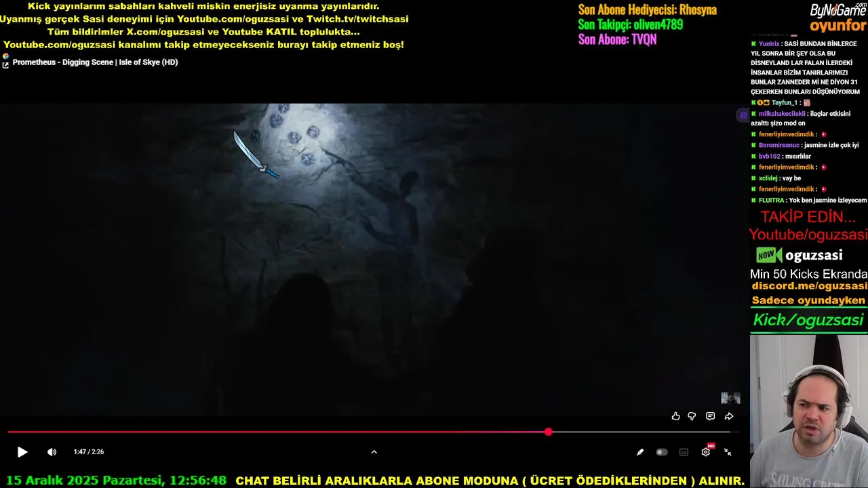Click the Kick badge next to Yuntrix
Viewport: 868px width, 488px height.
pos(753,44)
